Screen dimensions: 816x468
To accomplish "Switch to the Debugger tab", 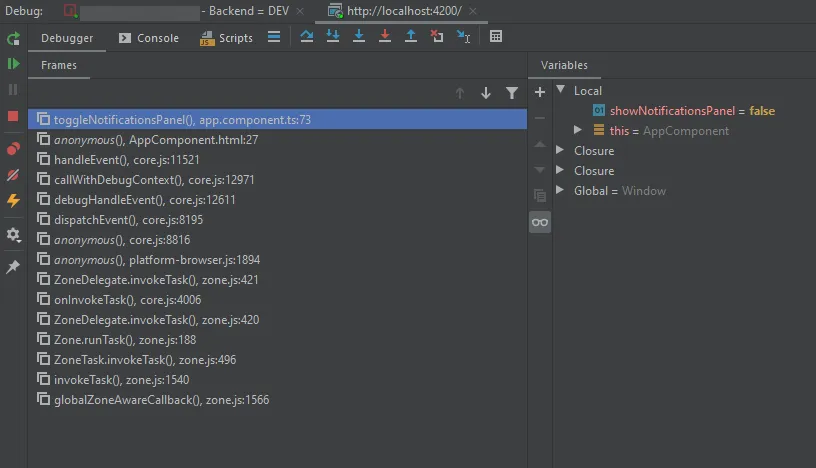I will (67, 38).
